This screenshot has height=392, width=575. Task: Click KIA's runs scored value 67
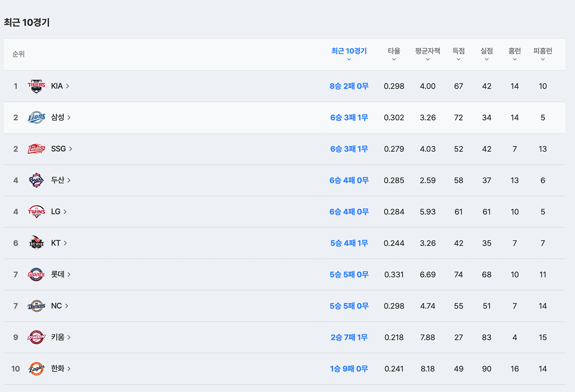coord(459,86)
